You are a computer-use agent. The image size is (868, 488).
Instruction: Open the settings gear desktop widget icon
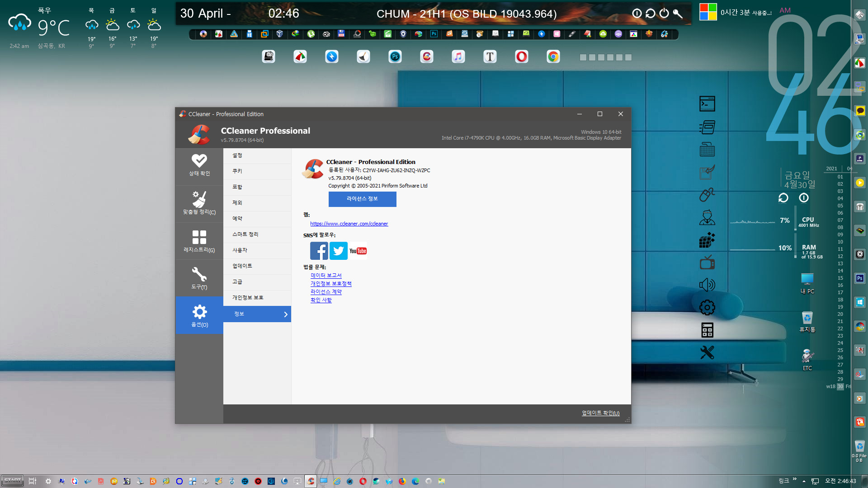(707, 307)
